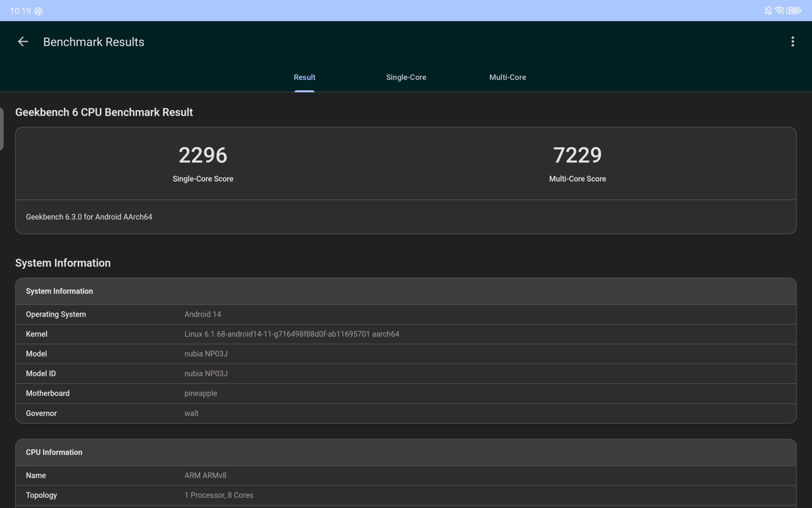Tap the Topology row label

[41, 495]
